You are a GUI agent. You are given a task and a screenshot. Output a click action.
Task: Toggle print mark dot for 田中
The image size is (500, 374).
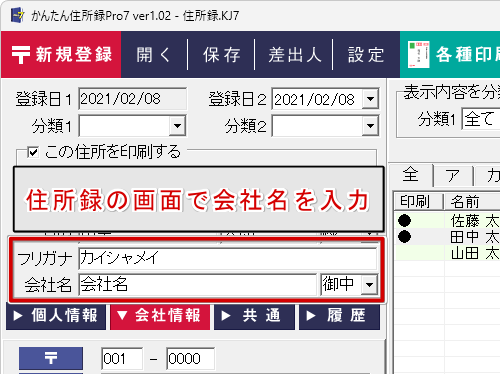point(404,237)
